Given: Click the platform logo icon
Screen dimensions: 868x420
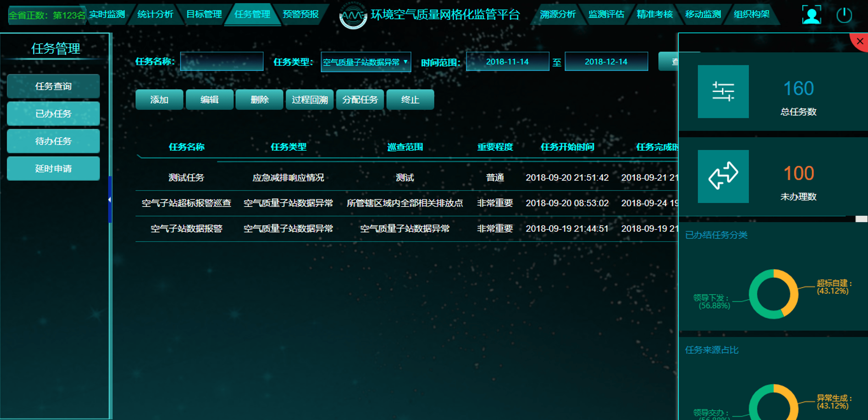Looking at the screenshot, I should pyautogui.click(x=353, y=15).
